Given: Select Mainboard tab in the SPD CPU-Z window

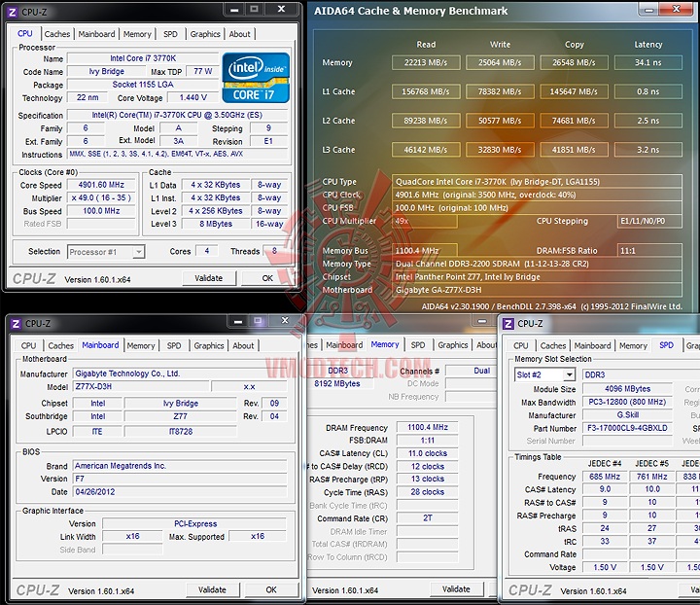Looking at the screenshot, I should point(592,345).
